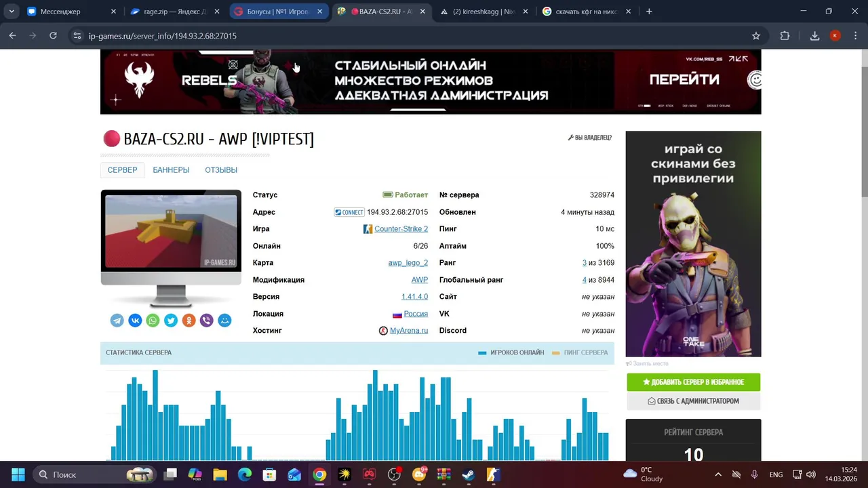Image resolution: width=868 pixels, height=488 pixels.
Task: Open the tab search dropdown arrow
Action: pos(12,12)
